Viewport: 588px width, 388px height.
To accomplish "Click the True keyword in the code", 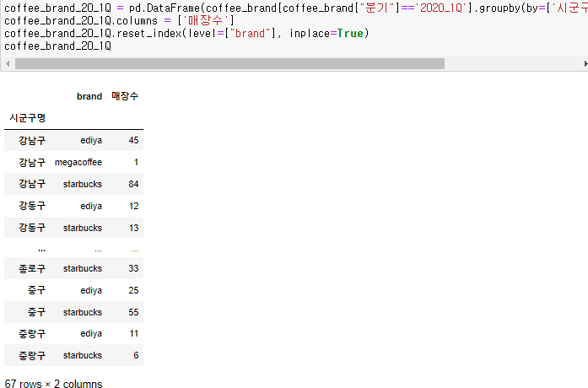I will [x=350, y=34].
